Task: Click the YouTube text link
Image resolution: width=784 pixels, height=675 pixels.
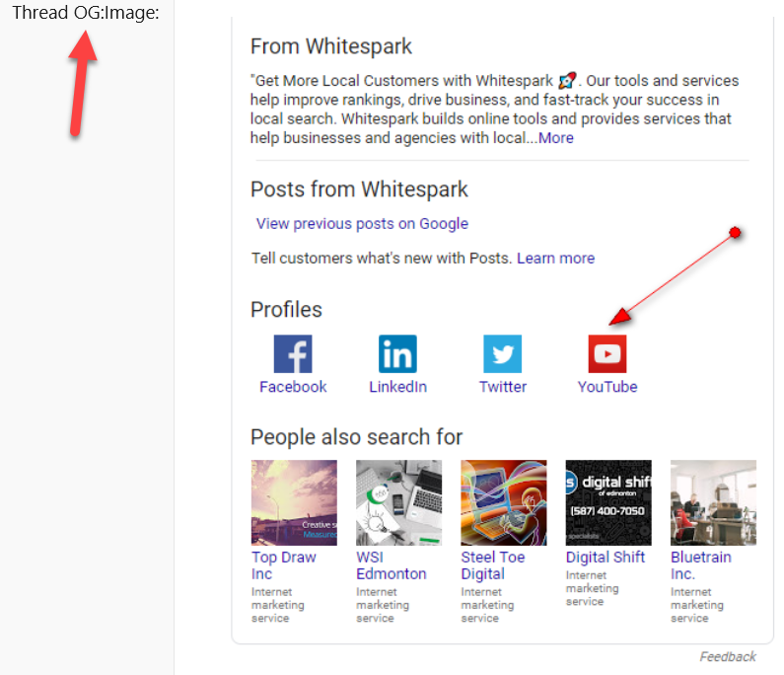Action: tap(607, 387)
